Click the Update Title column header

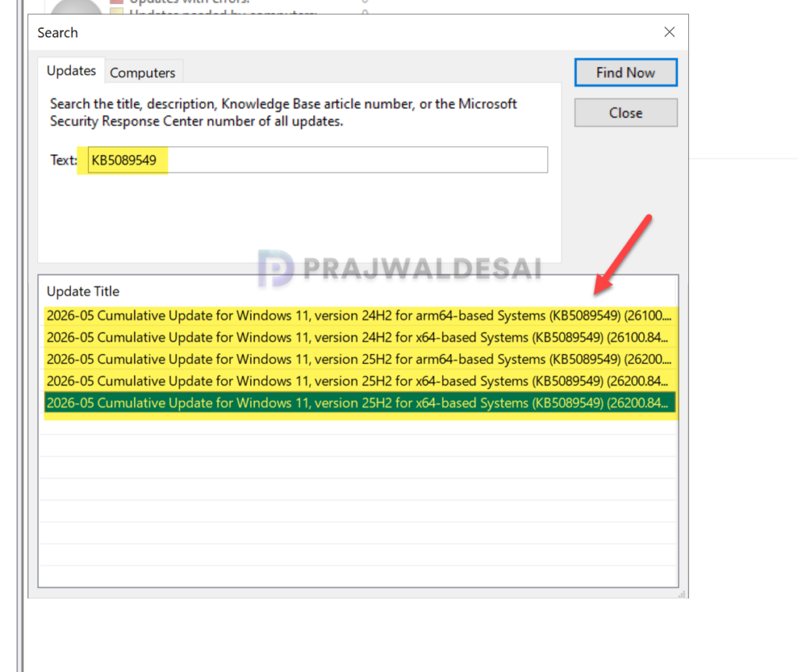pos(358,292)
